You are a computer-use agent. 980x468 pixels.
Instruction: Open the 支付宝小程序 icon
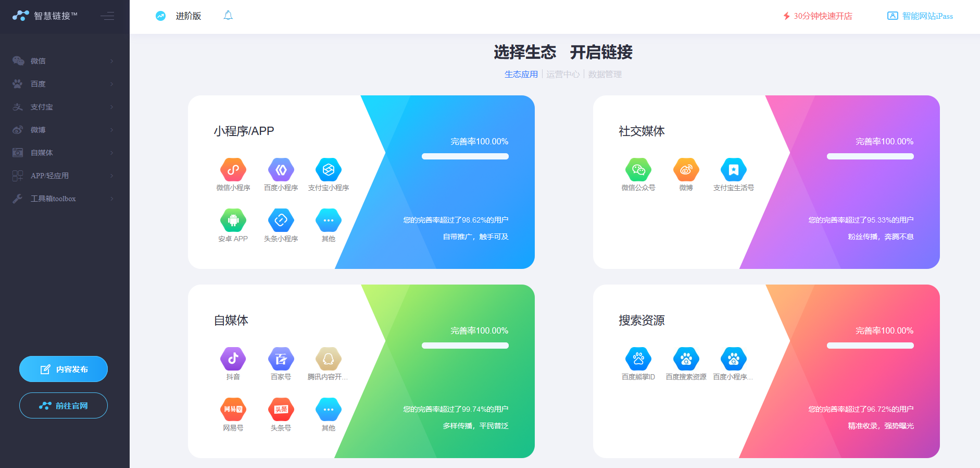point(329,170)
